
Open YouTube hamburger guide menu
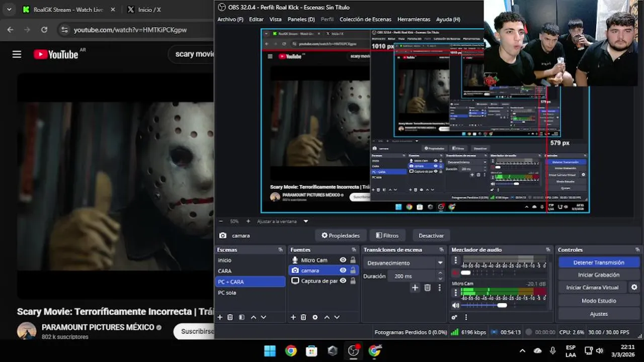pyautogui.click(x=17, y=54)
